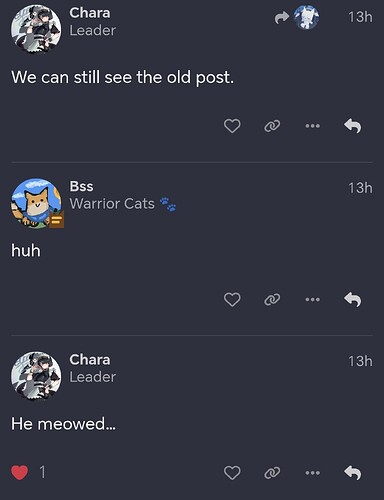This screenshot has height=500, width=384.
Task: Open more options on "He meowed..." comment
Action: point(313,473)
